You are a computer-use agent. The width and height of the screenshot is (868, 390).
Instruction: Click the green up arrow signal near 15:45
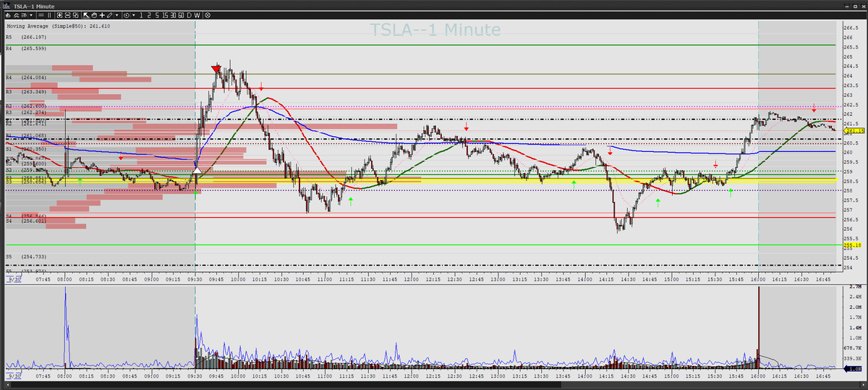(731, 192)
